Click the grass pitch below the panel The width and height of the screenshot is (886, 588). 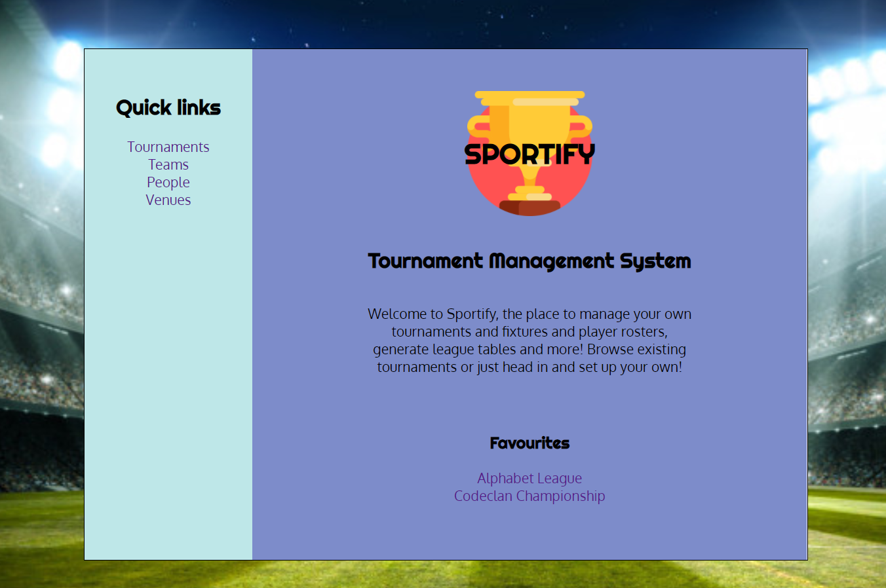coord(443,574)
